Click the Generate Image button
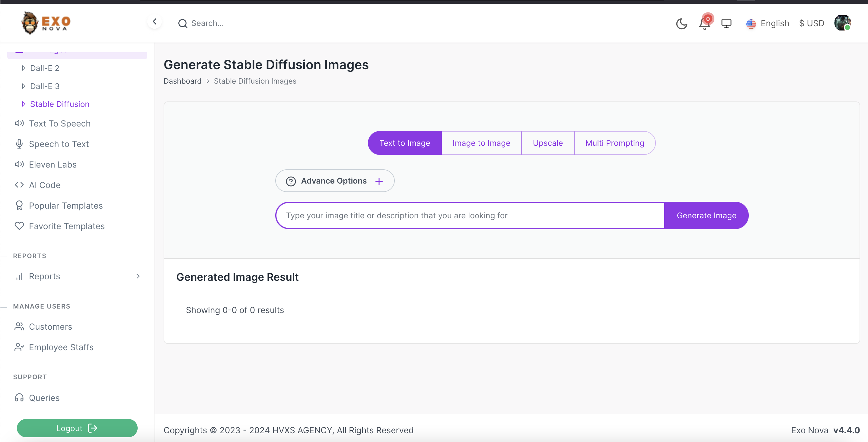This screenshot has width=868, height=442. click(706, 216)
